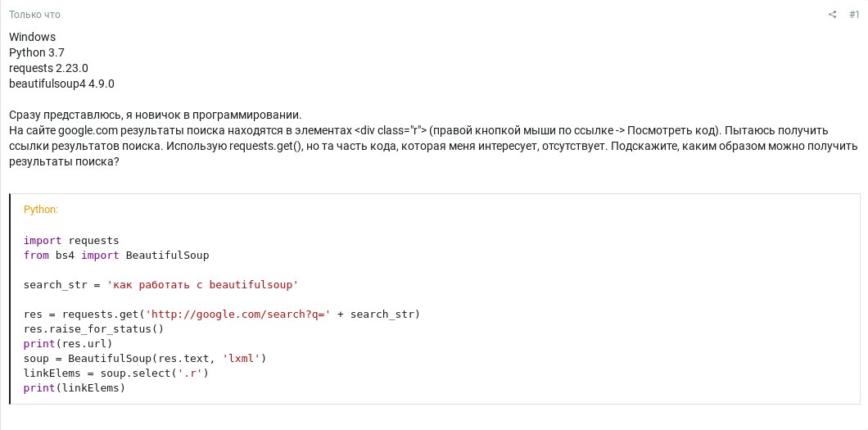Click the "linkElems = soup.select('.r')" line
This screenshot has width=868, height=430.
coord(116,373)
